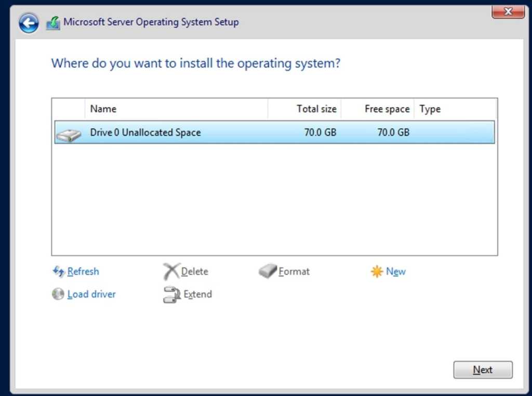The width and height of the screenshot is (532, 396).
Task: Click the Load driver link
Action: point(91,294)
